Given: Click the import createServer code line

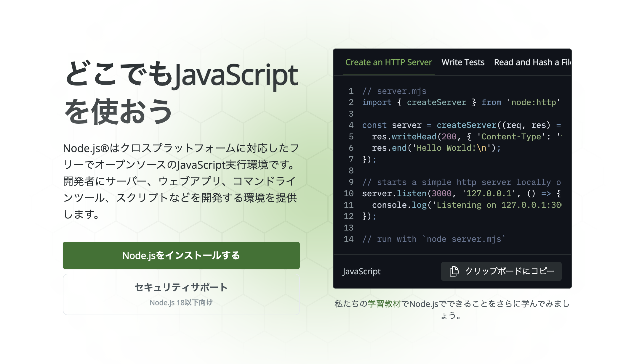Looking at the screenshot, I should point(461,102).
